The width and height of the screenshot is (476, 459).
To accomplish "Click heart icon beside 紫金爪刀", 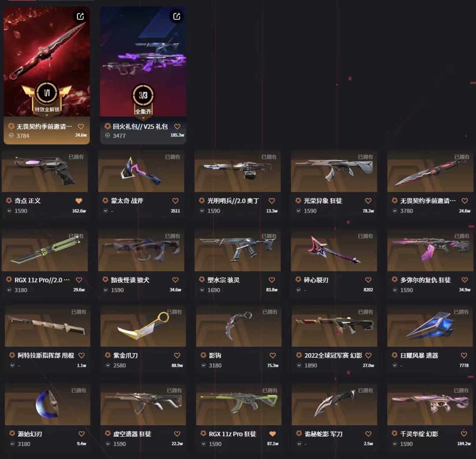I will tap(177, 355).
